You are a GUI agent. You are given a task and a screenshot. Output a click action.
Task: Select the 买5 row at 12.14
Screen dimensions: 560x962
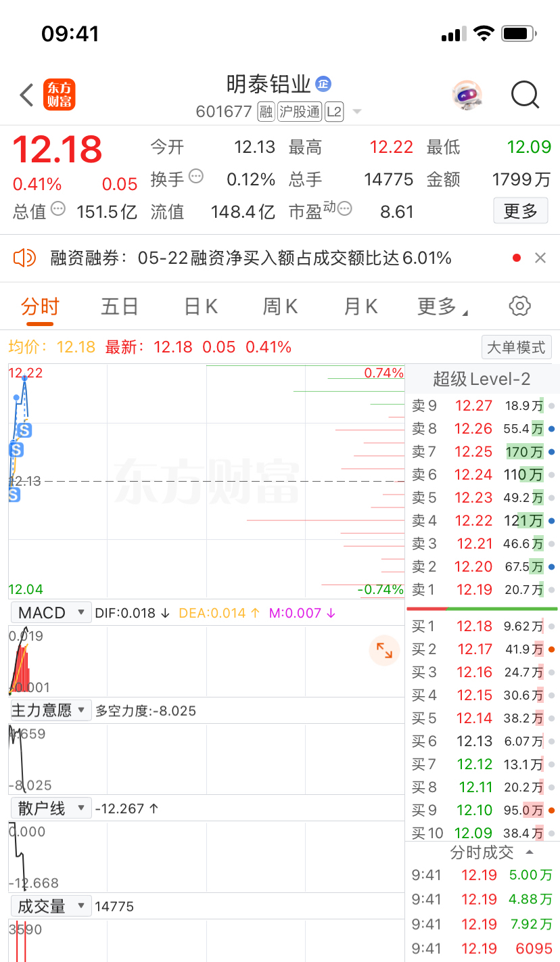(482, 718)
